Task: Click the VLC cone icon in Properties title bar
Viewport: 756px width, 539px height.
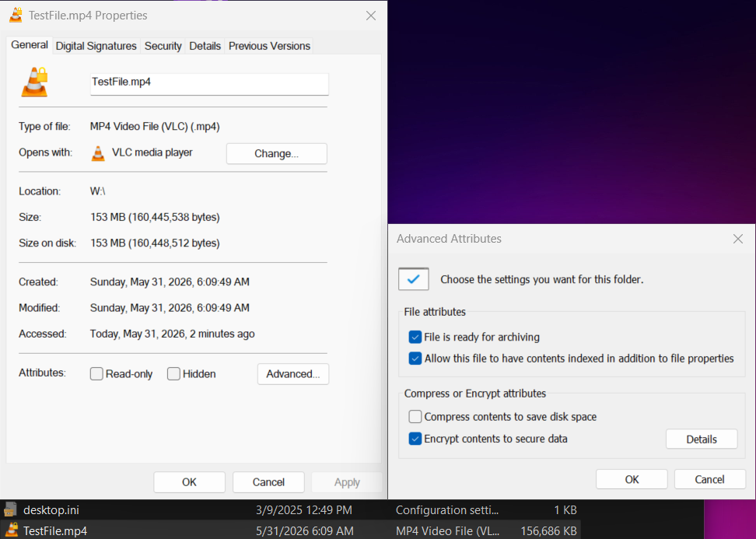Action: click(x=16, y=15)
